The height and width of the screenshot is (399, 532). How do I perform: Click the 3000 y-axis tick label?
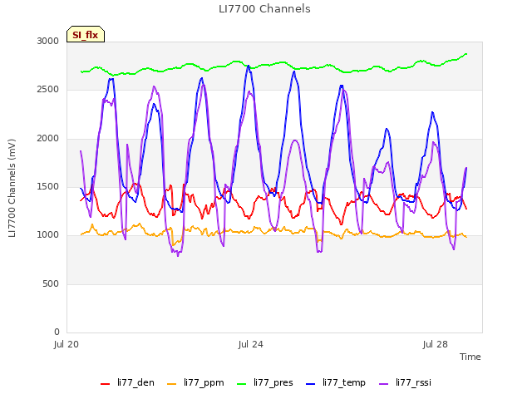coord(48,41)
